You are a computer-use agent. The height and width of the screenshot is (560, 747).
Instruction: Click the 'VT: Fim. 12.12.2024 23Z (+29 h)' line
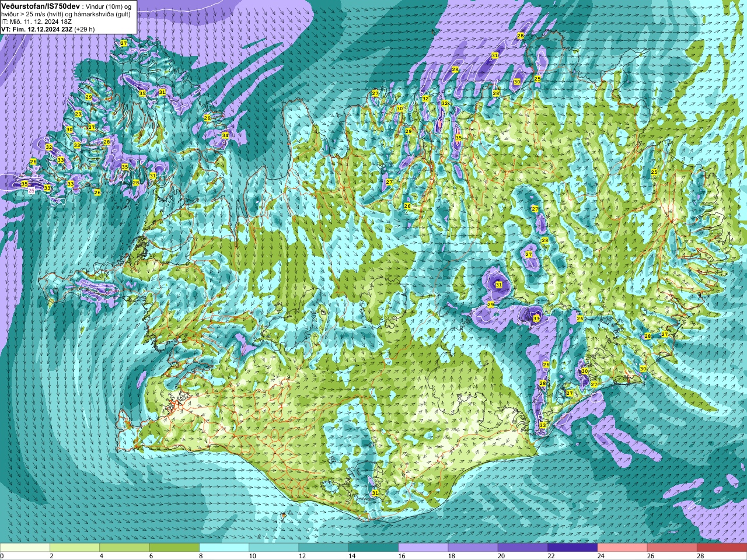click(x=48, y=29)
